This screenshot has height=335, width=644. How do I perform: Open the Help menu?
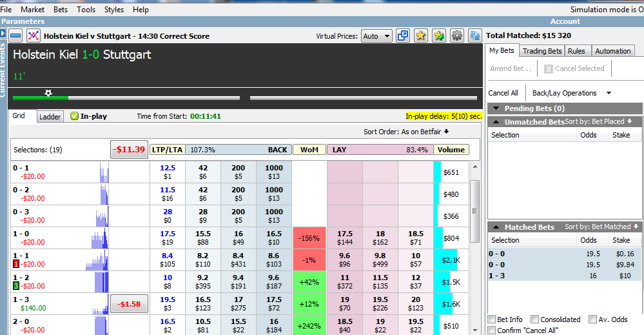coord(141,10)
